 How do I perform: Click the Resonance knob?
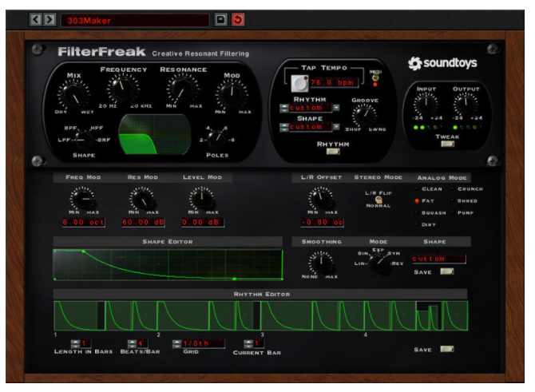(183, 89)
